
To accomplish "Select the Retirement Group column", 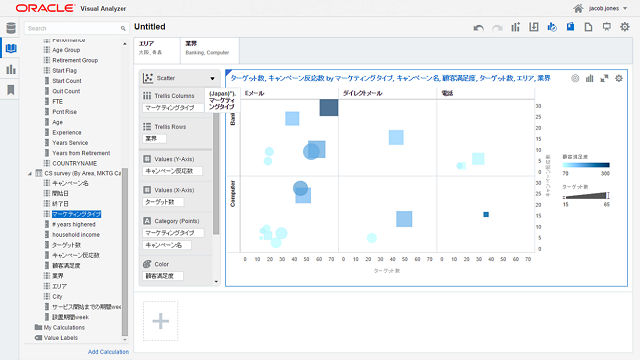I will (x=75, y=60).
